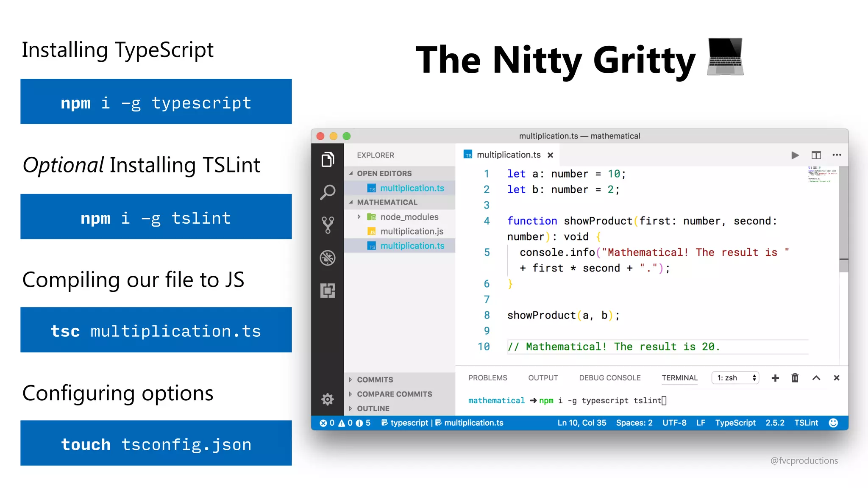This screenshot has height=488, width=868.
Task: Click the LF line ending indicator
Action: point(701,423)
